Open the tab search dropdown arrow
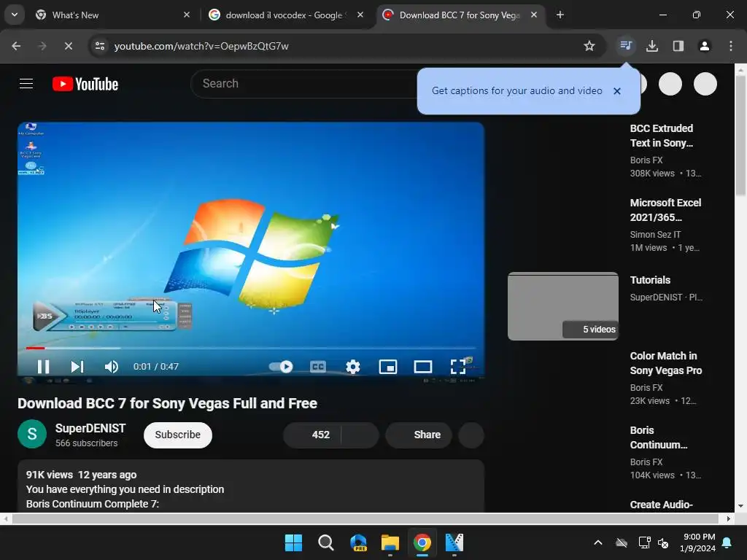Screen dimensions: 747x560 (x=15, y=15)
